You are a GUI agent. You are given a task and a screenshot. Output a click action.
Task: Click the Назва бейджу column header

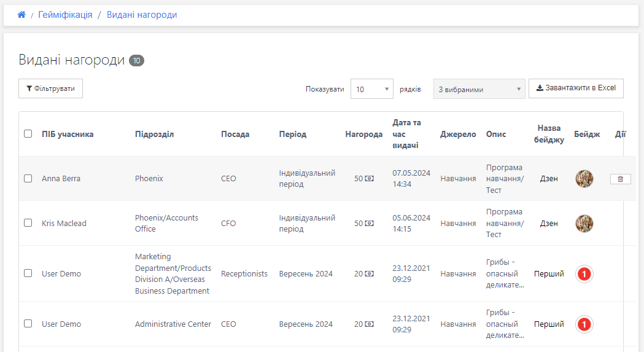(549, 134)
